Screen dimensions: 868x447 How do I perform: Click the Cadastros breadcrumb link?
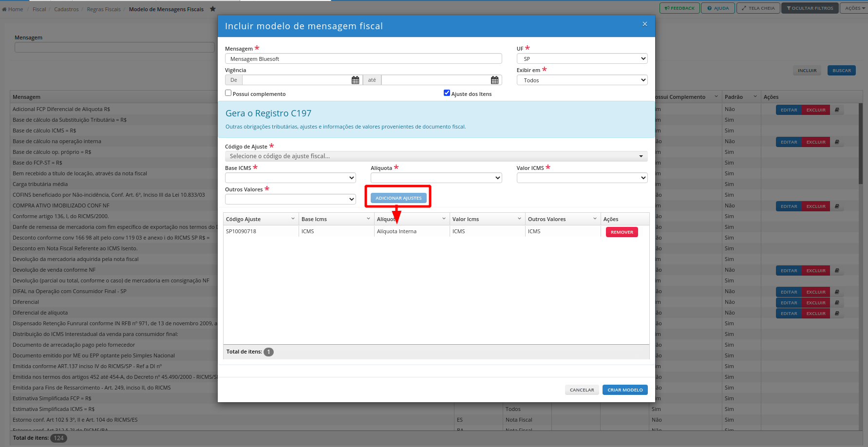pyautogui.click(x=66, y=9)
